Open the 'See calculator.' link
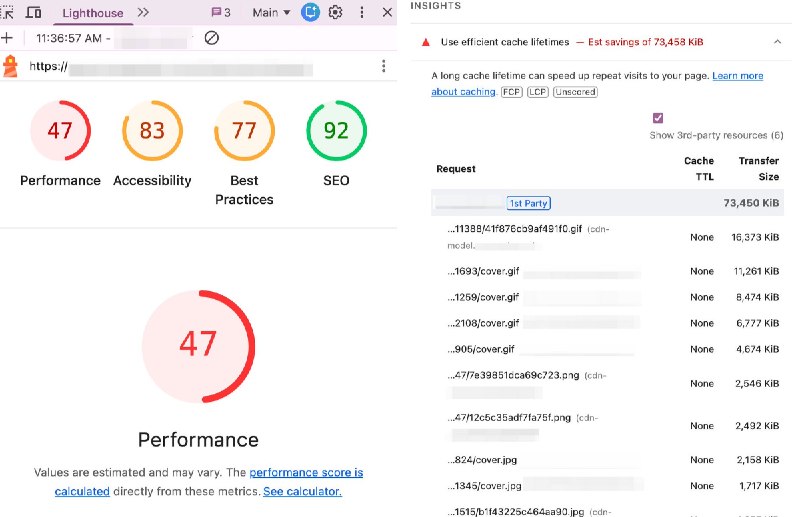This screenshot has height=517, width=800. tap(303, 491)
